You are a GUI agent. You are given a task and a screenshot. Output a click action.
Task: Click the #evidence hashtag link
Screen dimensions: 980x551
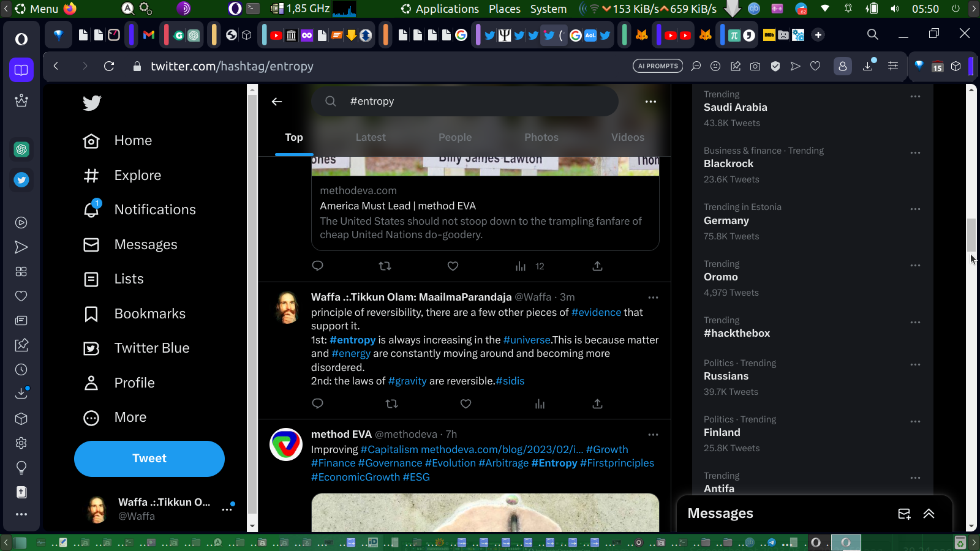click(596, 313)
